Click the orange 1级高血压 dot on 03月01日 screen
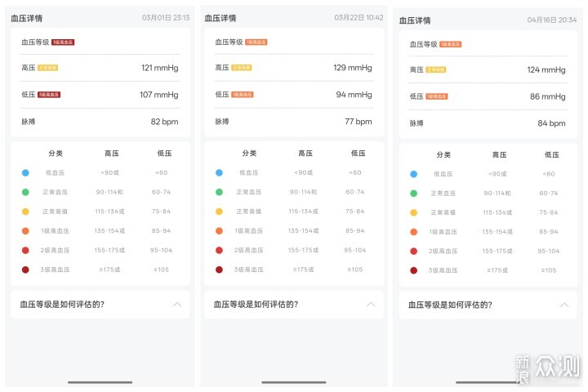Screen dimensions: 588x392 [25, 231]
